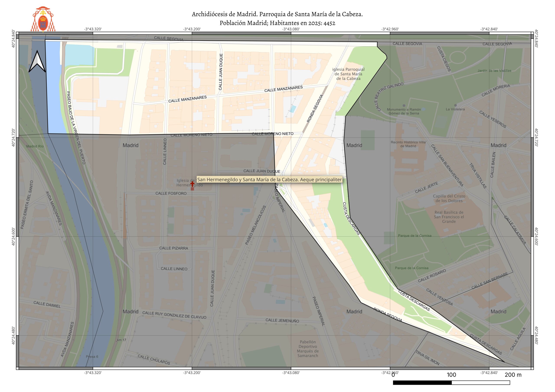Click the 'Parque de la Cornisa' upper label

click(x=415, y=235)
